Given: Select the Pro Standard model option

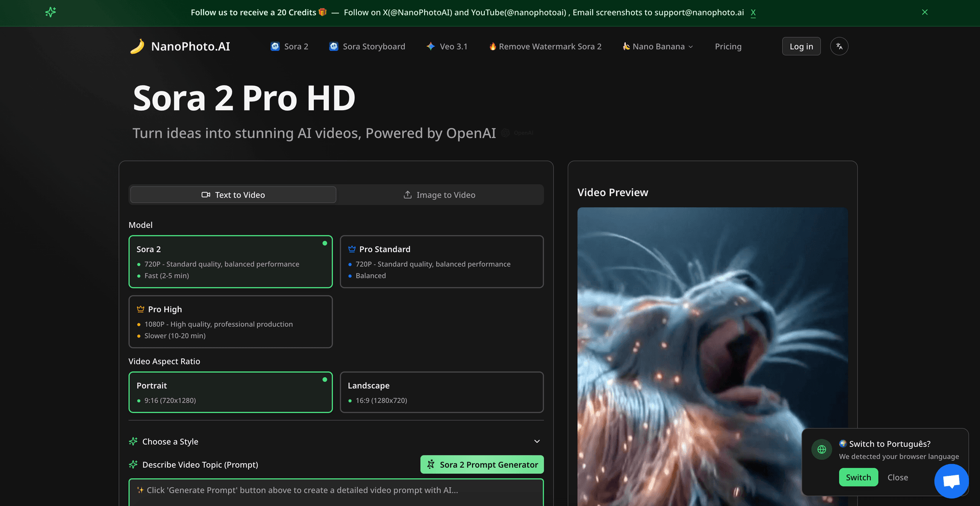Looking at the screenshot, I should coord(442,261).
